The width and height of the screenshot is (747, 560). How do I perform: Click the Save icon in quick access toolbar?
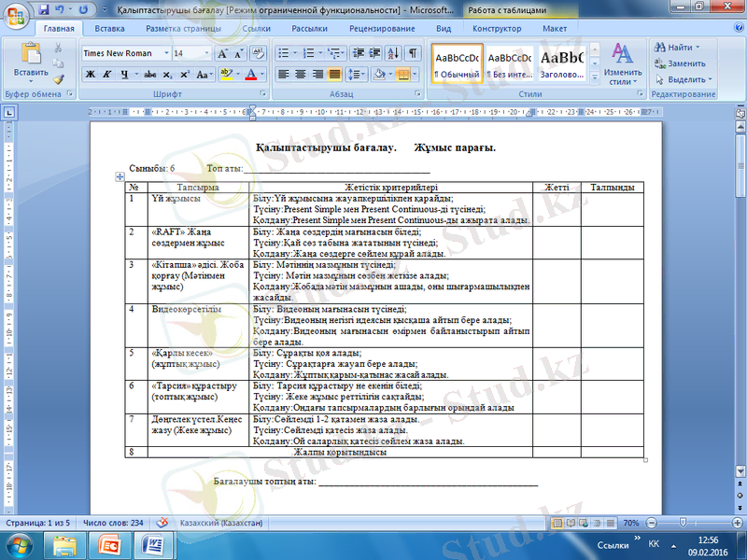coord(45,9)
